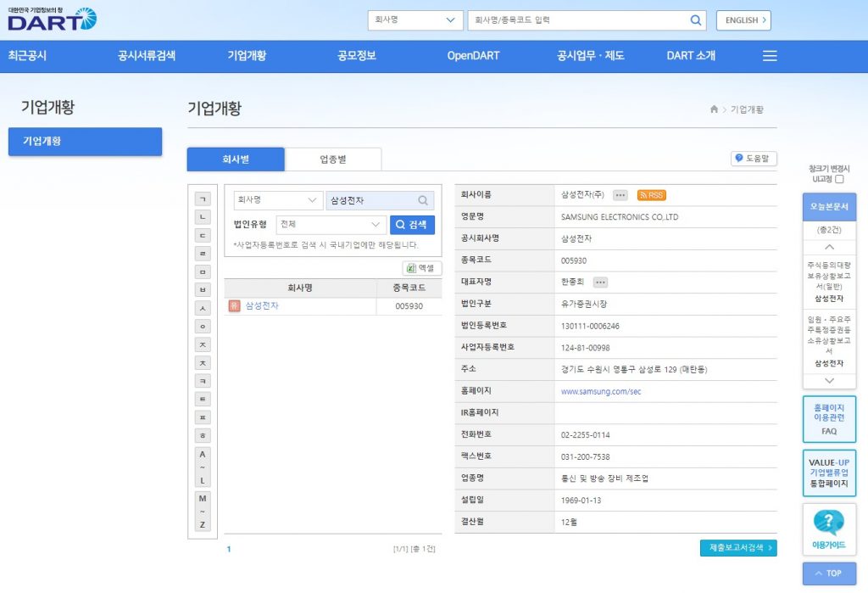The width and height of the screenshot is (868, 593).
Task: Open the 주식등의대량보유상황보고서(일반) document
Action: (829, 282)
